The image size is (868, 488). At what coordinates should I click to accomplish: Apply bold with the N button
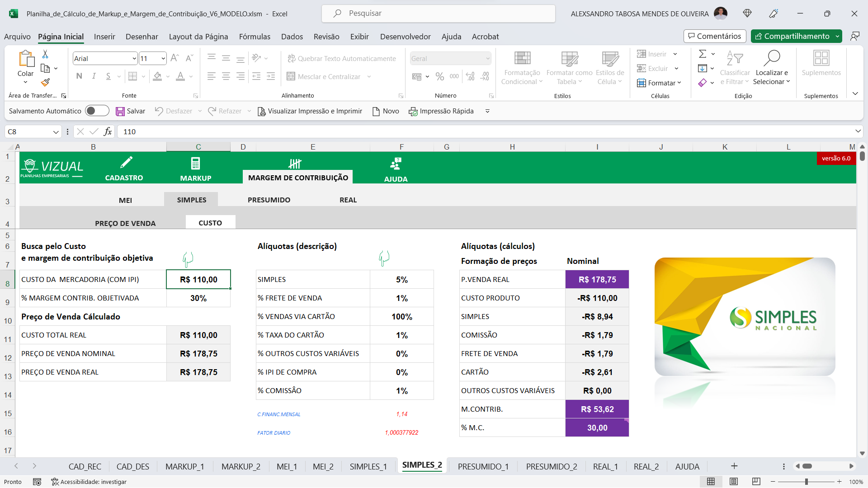click(79, 76)
